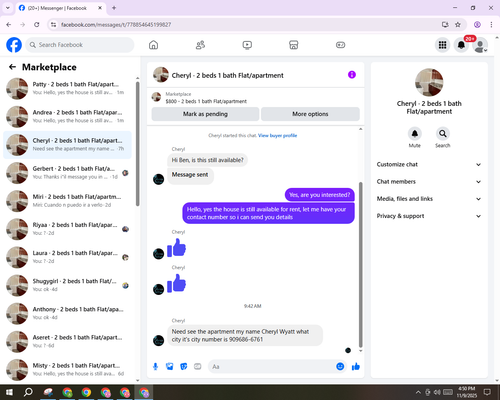Open Andrea's conversation in the list

coord(67,117)
